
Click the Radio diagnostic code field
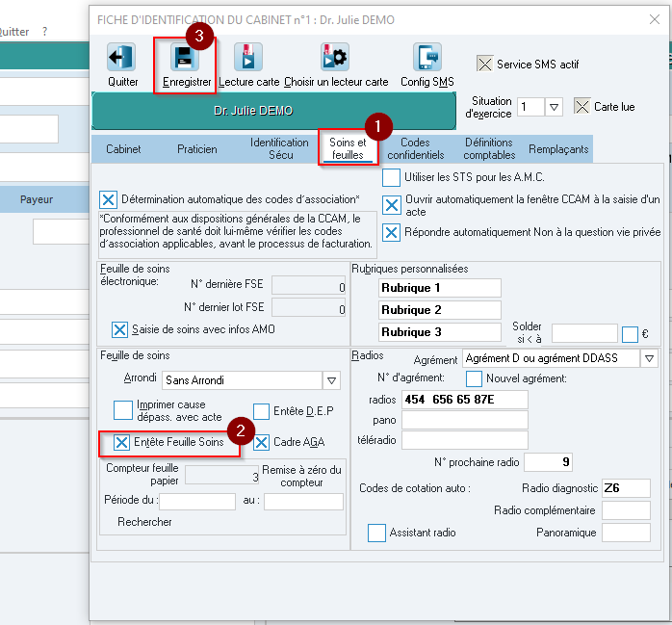626,488
